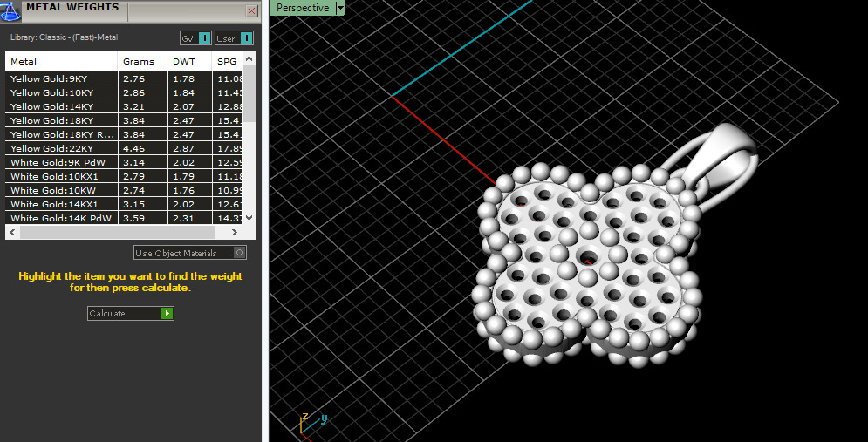This screenshot has width=868, height=442.
Task: Click the 3.59 grams value
Action: pyautogui.click(x=134, y=218)
